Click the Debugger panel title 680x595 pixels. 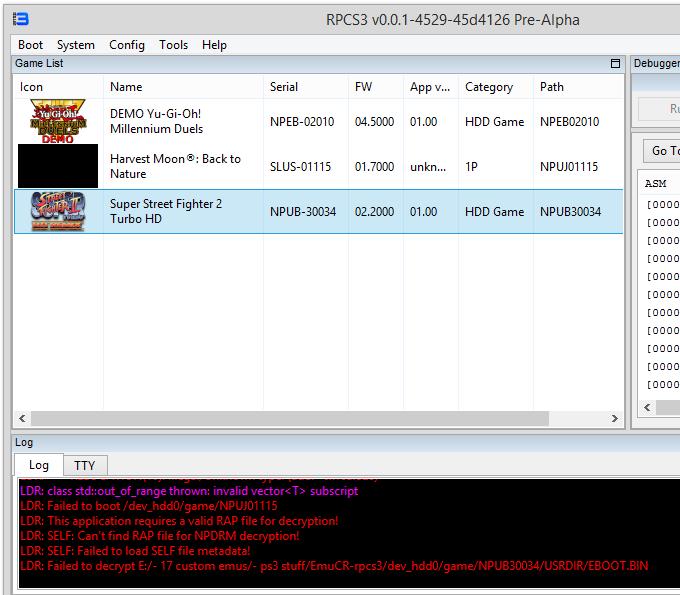point(657,63)
